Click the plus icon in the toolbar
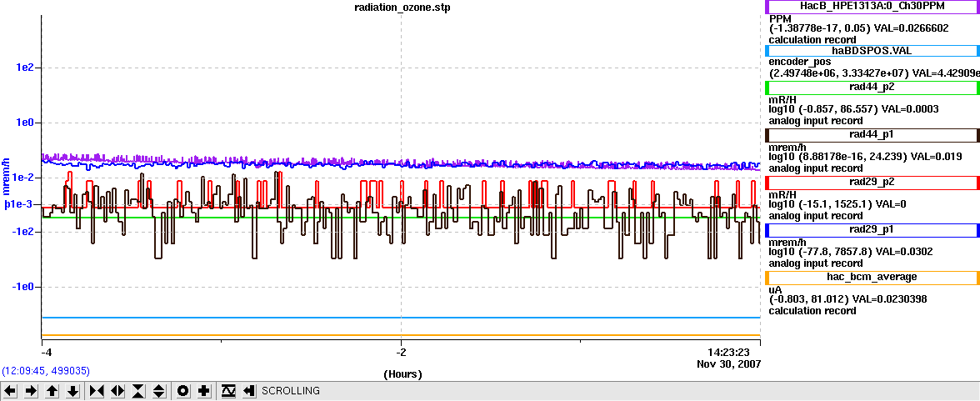 [203, 391]
